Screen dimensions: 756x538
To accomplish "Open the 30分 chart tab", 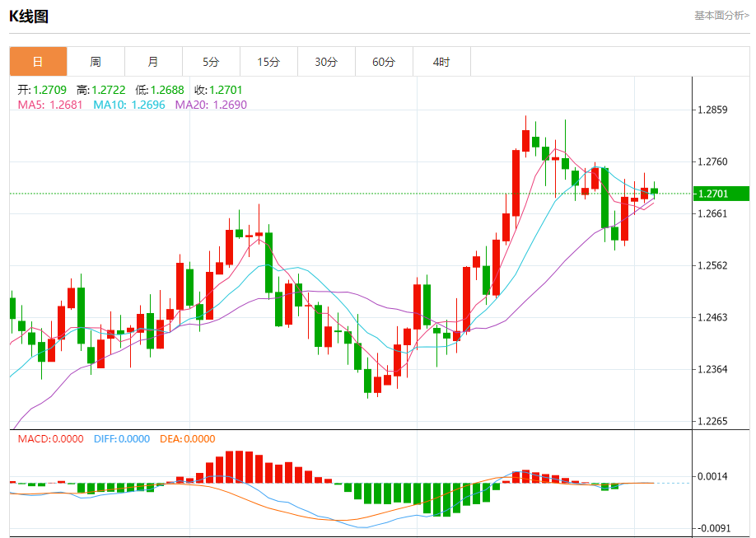I will pyautogui.click(x=326, y=62).
